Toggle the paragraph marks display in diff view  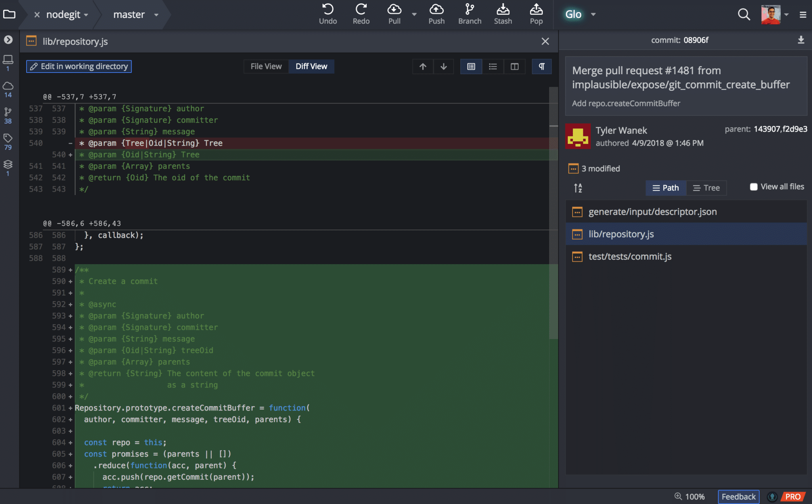542,66
